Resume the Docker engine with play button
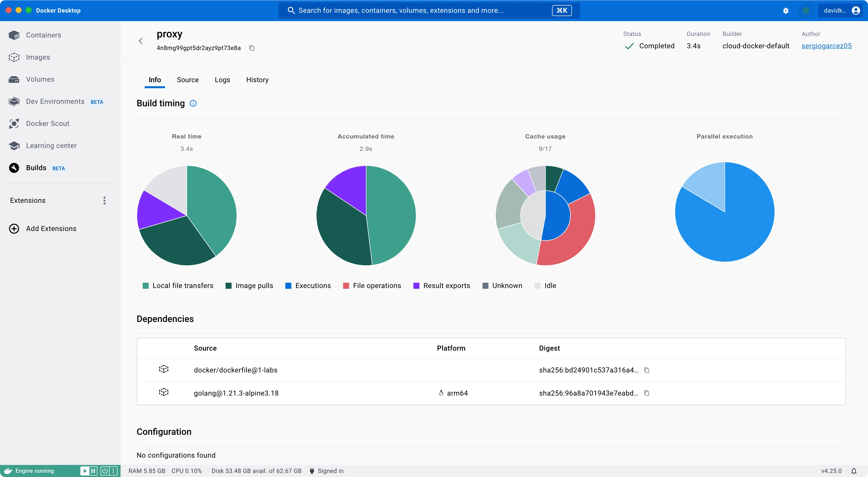 (x=85, y=471)
